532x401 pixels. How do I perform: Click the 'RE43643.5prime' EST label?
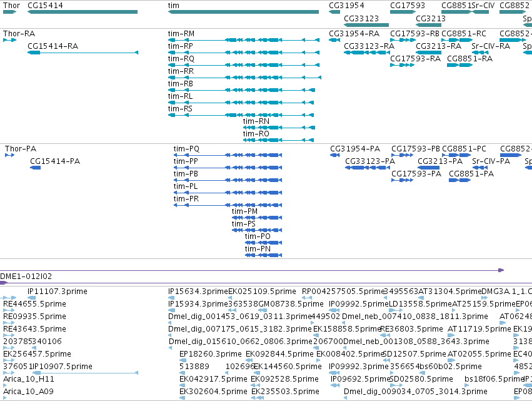pyautogui.click(x=34, y=329)
